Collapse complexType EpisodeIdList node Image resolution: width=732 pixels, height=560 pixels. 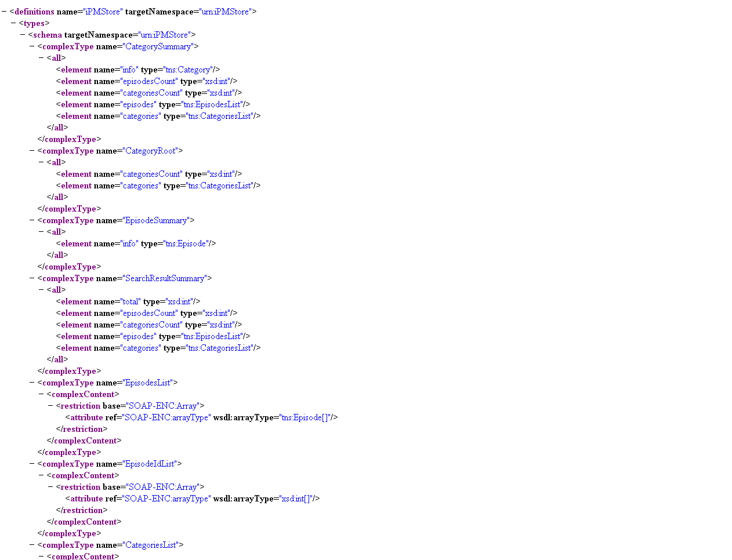click(32, 464)
